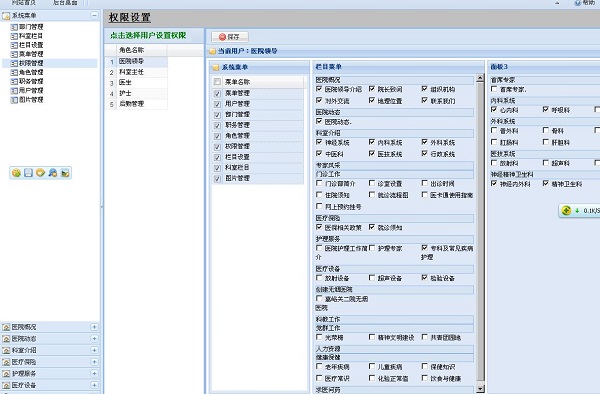The height and width of the screenshot is (394, 600).
Task: Click the yellow heart icon in small toolbar
Action: click(41, 173)
